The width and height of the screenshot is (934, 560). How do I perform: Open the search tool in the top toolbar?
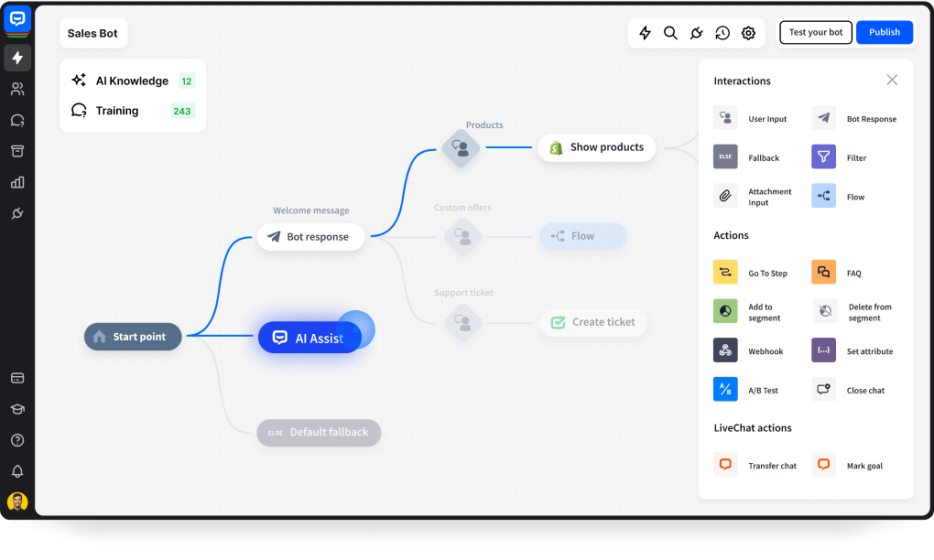(670, 32)
